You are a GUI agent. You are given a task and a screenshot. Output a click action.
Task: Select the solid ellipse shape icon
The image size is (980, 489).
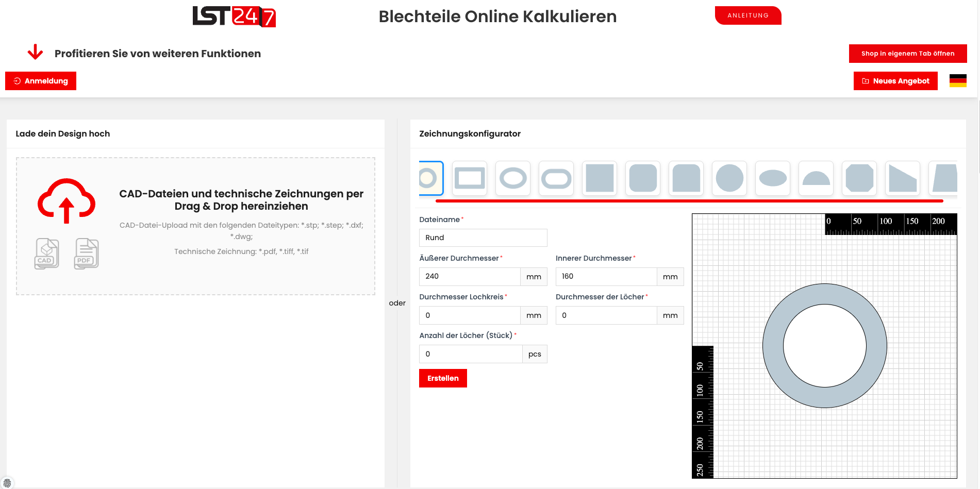coord(773,178)
